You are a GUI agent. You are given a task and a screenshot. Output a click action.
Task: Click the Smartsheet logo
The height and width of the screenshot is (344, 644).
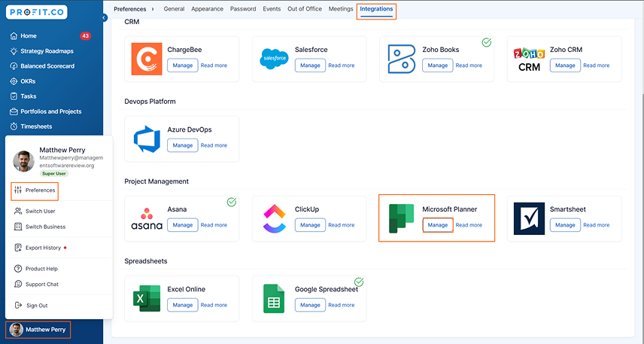click(x=529, y=218)
